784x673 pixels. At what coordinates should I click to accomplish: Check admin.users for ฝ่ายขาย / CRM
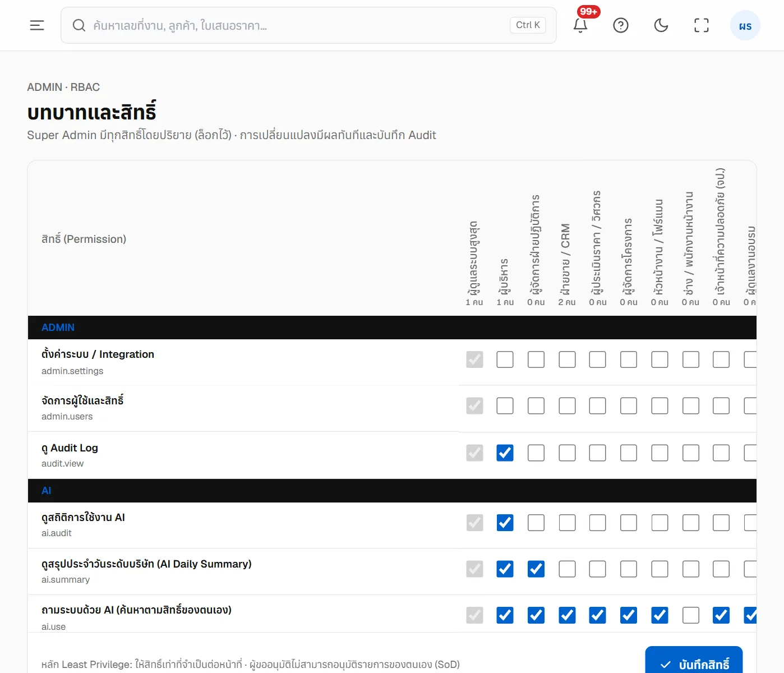(x=567, y=405)
